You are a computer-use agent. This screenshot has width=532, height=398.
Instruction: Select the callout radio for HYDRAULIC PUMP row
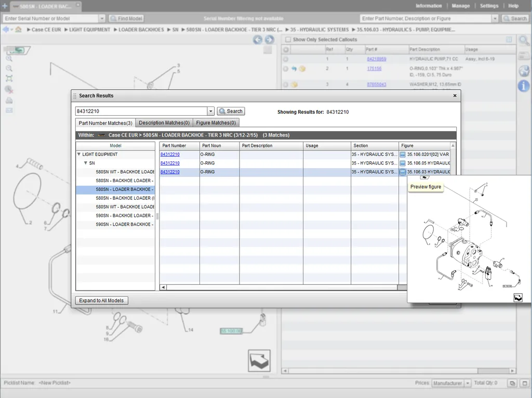[x=286, y=59]
